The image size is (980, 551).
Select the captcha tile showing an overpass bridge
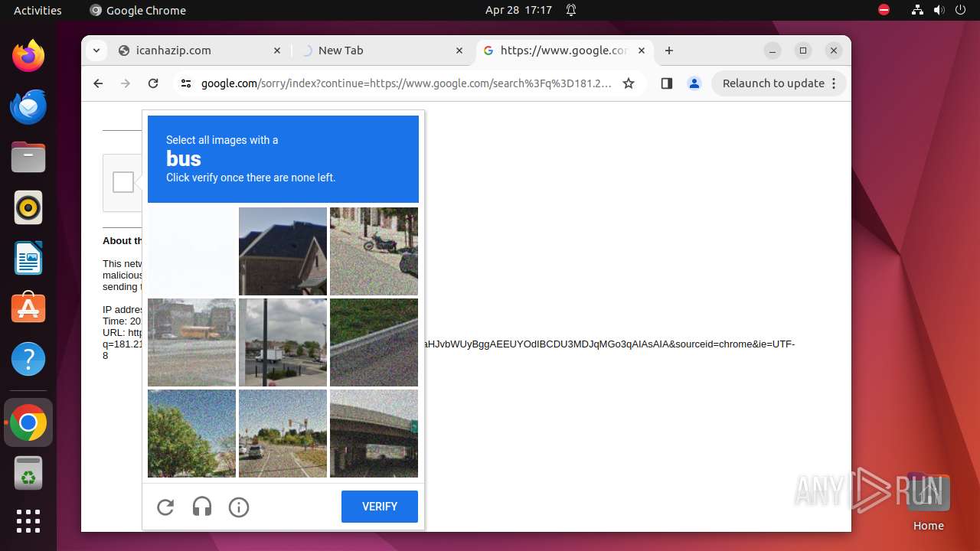coord(374,433)
